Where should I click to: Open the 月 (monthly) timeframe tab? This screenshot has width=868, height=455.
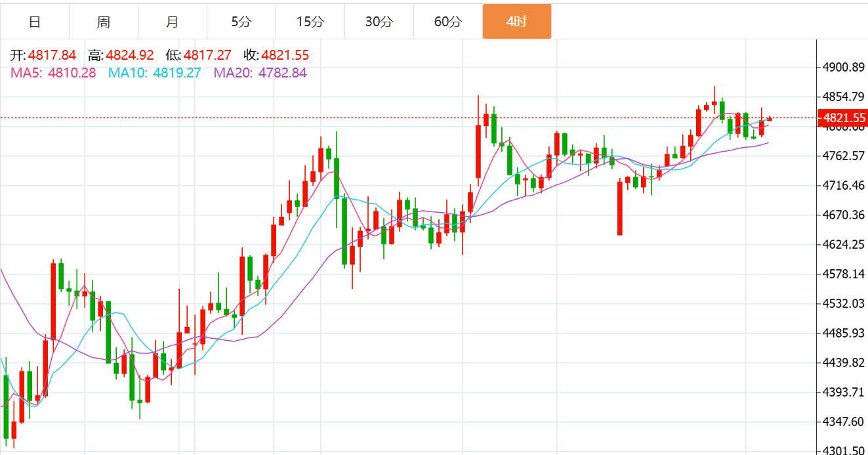pyautogui.click(x=172, y=22)
